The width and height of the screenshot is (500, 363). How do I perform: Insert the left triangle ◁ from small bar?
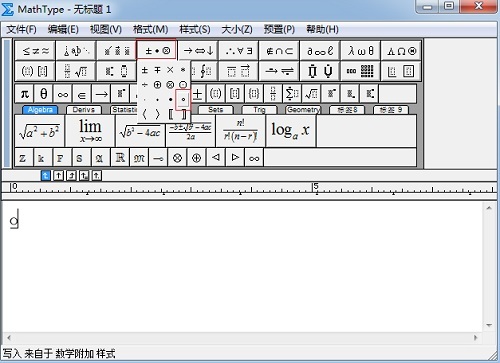(216, 157)
